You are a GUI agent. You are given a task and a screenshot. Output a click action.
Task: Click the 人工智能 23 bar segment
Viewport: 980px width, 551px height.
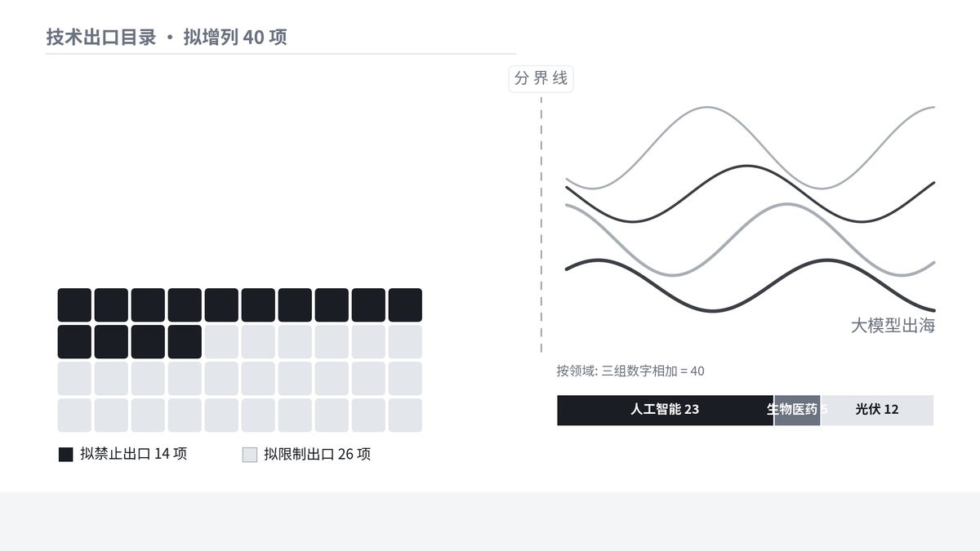coord(665,410)
